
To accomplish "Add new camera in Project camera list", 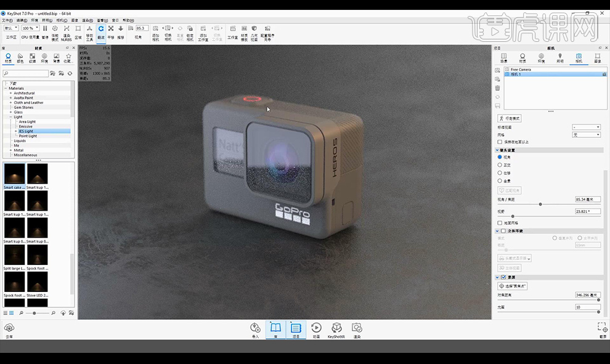I will coord(498,70).
